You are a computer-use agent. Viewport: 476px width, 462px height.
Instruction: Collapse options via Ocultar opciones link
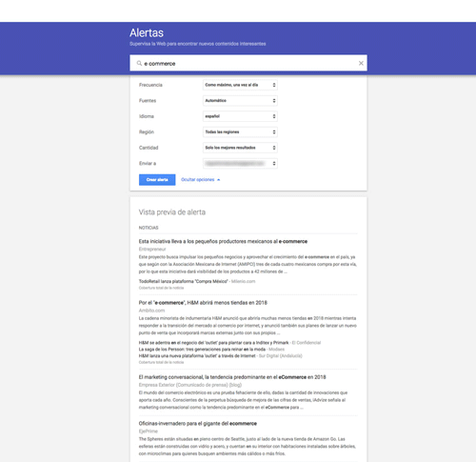click(200, 180)
